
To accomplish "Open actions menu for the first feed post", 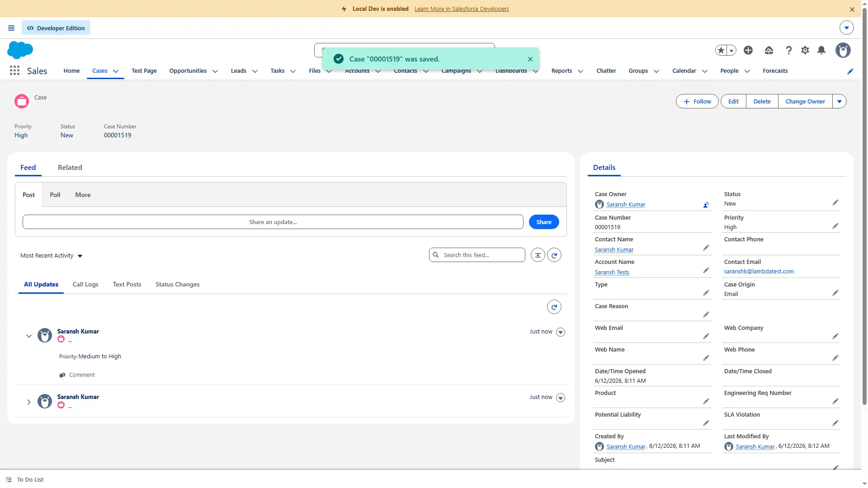I will coord(561,333).
